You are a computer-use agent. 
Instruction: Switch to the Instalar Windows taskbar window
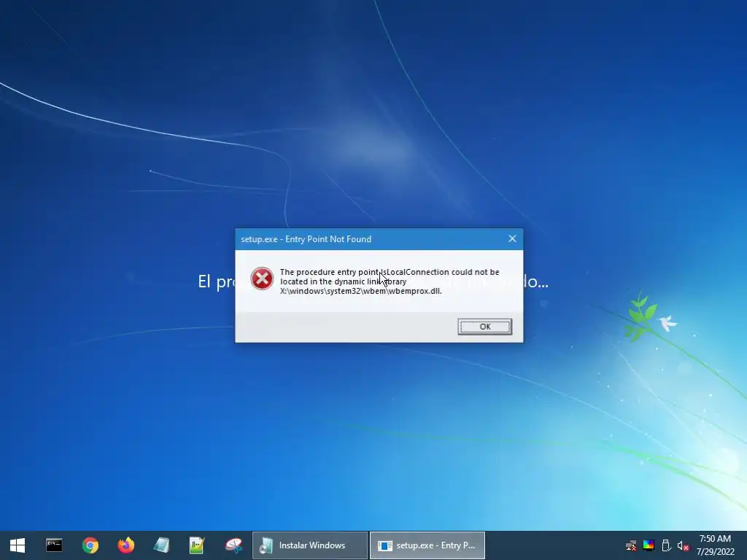[x=310, y=545]
